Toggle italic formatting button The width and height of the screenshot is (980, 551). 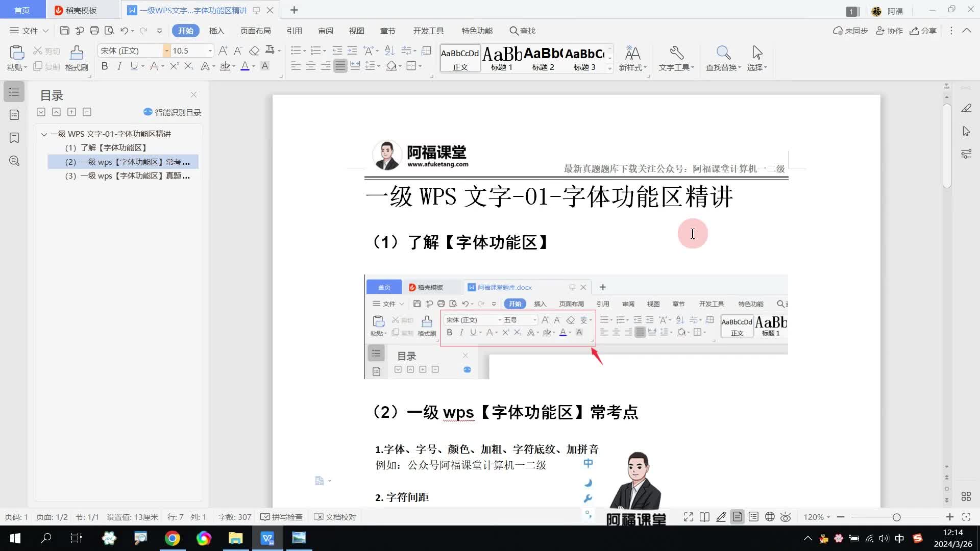(x=119, y=66)
